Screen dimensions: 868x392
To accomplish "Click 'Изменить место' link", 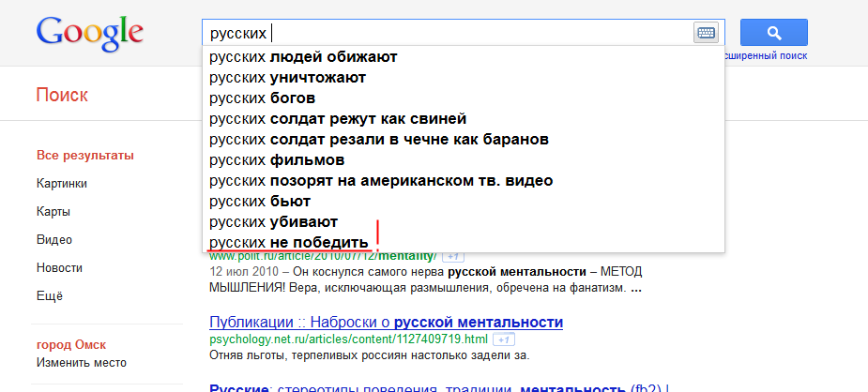I will click(82, 363).
